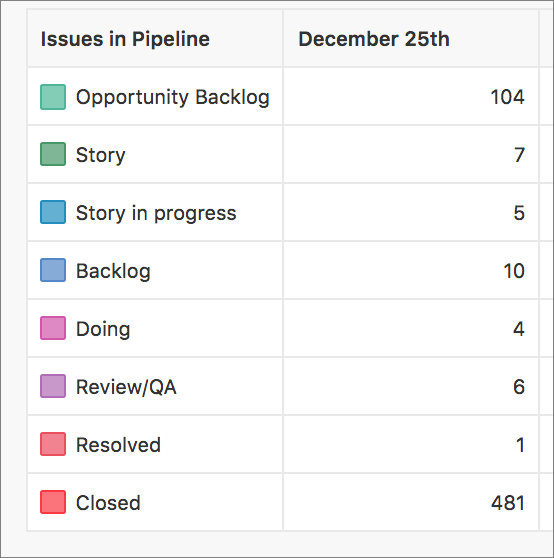Click the Backlog periwinkle color swatch
Screen dimensions: 554x558
pos(53,270)
